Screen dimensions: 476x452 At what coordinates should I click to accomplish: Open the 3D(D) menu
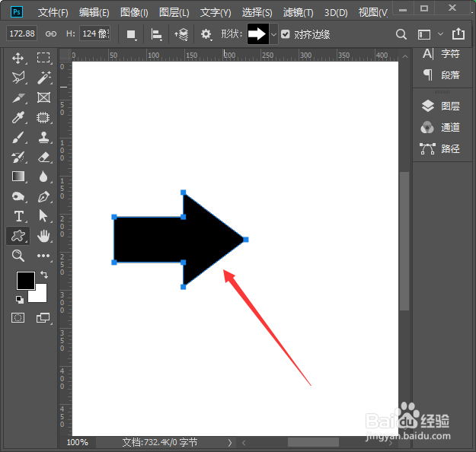pos(336,12)
